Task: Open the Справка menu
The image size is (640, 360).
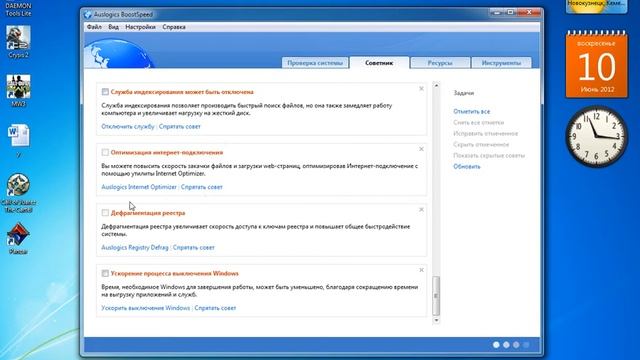Action: (x=174, y=27)
